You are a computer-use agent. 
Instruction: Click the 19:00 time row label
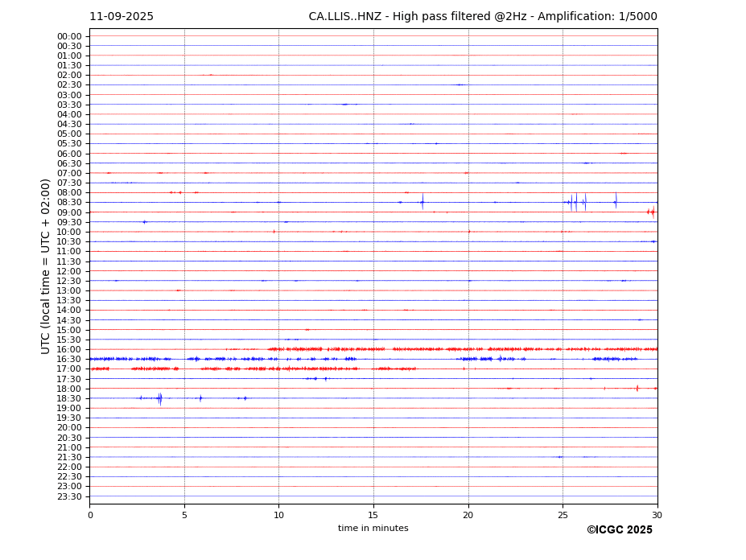click(x=69, y=408)
